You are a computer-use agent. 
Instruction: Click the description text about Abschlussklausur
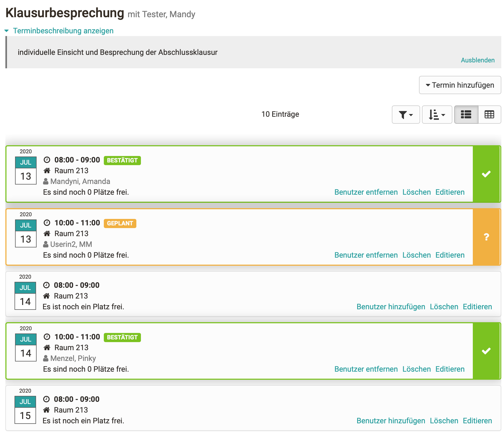tap(118, 52)
